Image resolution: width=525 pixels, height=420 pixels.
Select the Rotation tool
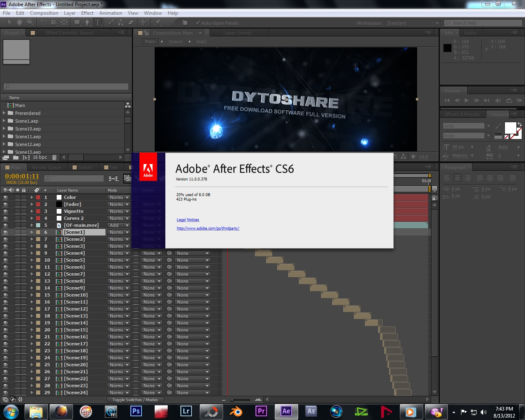coord(43,22)
